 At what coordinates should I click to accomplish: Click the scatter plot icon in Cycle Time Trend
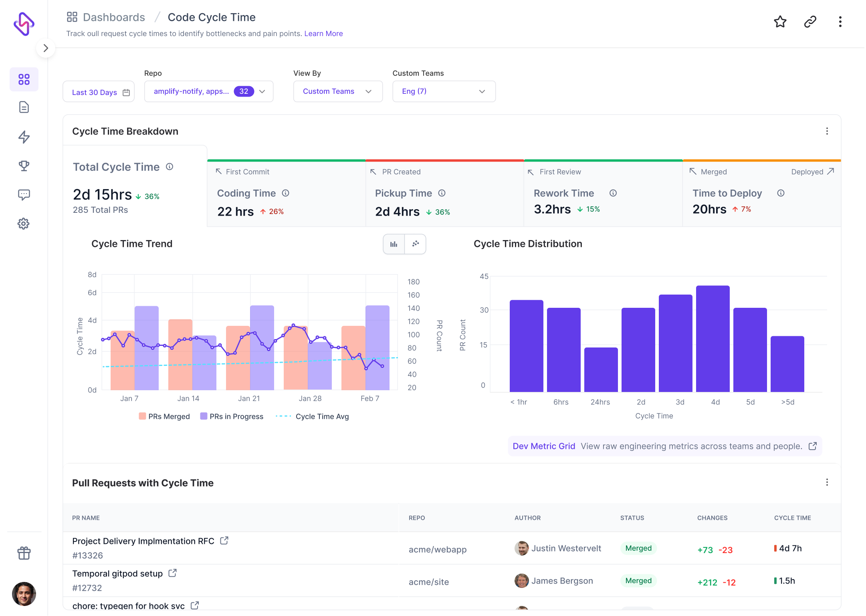tap(415, 243)
